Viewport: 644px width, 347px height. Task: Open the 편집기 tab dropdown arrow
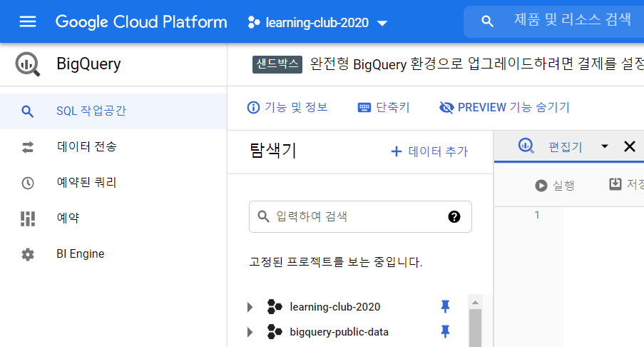coord(605,146)
